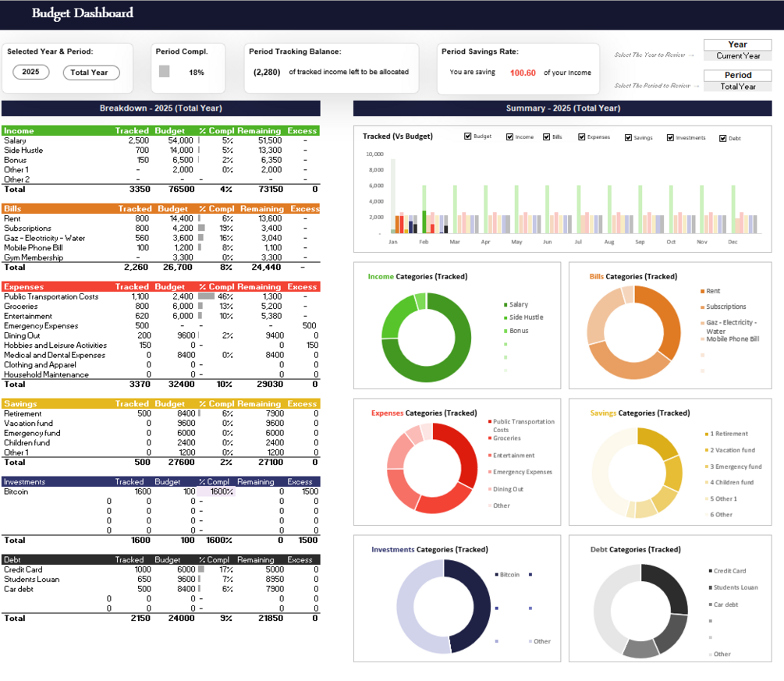The image size is (784, 681).
Task: Select Bills total tracked 2,260
Action: point(136,267)
